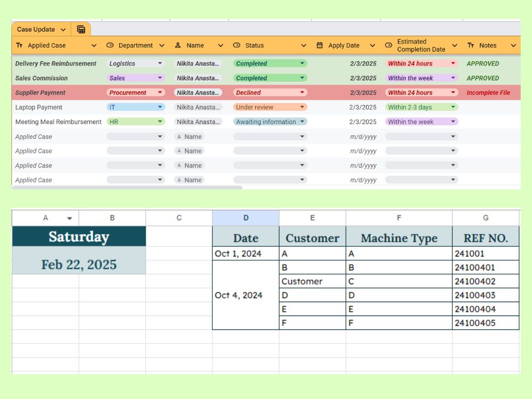The width and height of the screenshot is (532, 399).
Task: Open column A header dropdown arrow
Action: tap(70, 218)
